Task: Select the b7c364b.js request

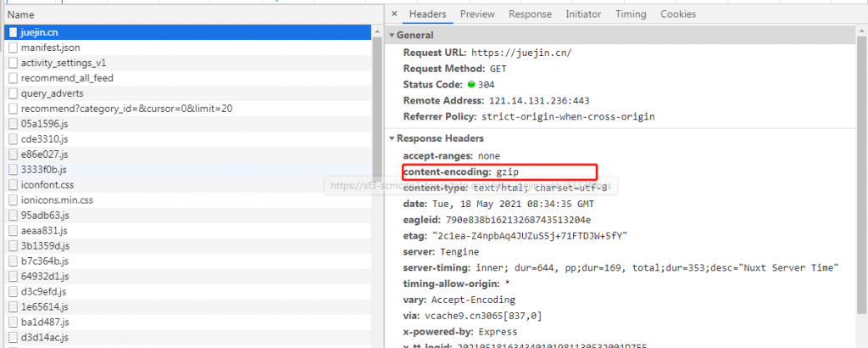Action: pyautogui.click(x=188, y=261)
